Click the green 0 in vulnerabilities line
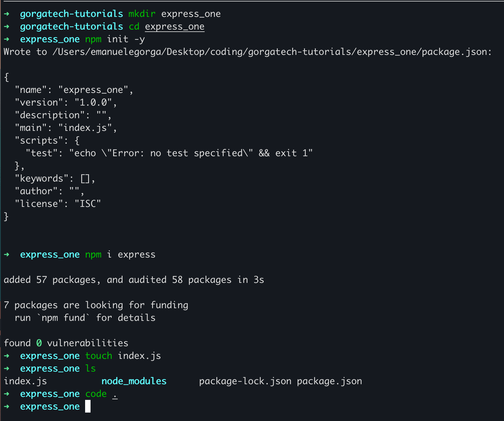The height and width of the screenshot is (421, 504). (39, 343)
